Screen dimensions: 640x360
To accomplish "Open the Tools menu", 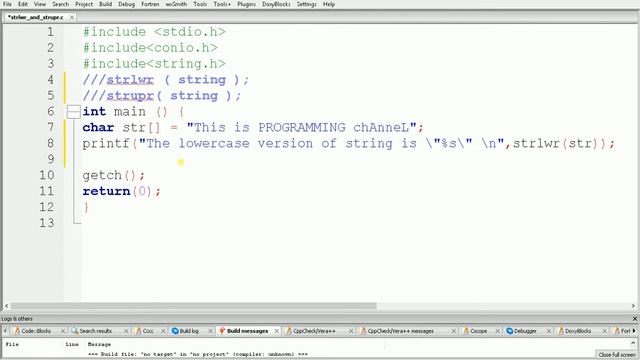I will pos(200,4).
